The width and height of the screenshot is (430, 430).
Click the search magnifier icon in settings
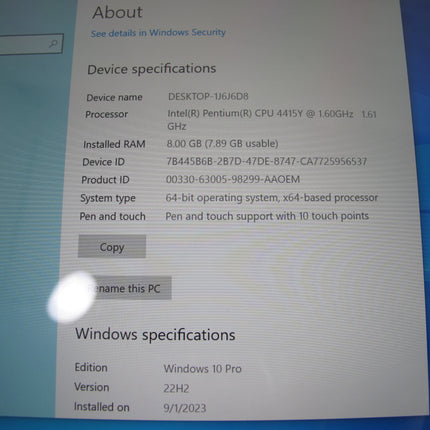(x=53, y=44)
